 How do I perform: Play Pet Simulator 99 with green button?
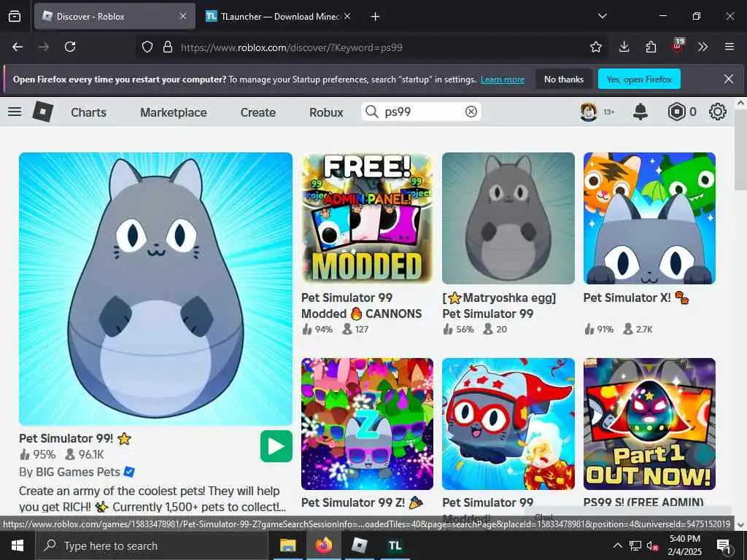coord(276,446)
